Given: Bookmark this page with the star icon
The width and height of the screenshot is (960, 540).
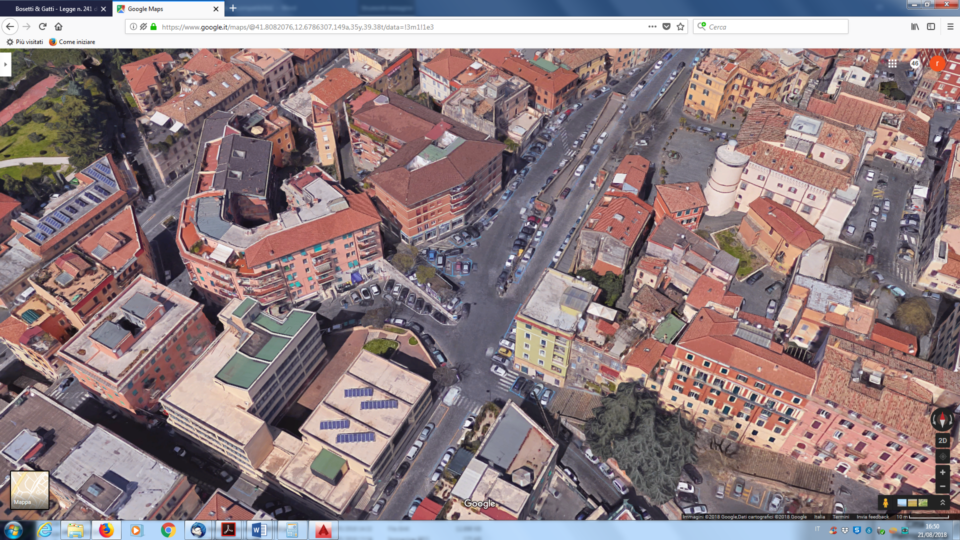Looking at the screenshot, I should coord(680,27).
